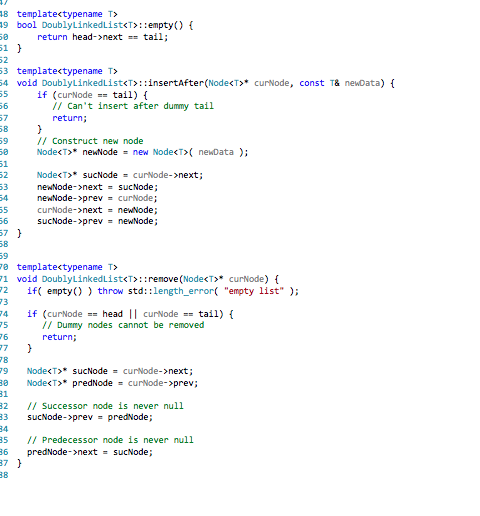Select the line 'newNode->next = sucNode;'
This screenshot has height=516, width=480.
tap(97, 187)
